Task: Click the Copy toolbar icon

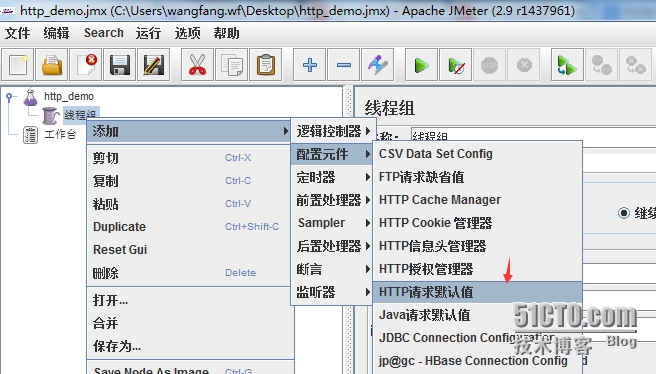Action: point(231,65)
